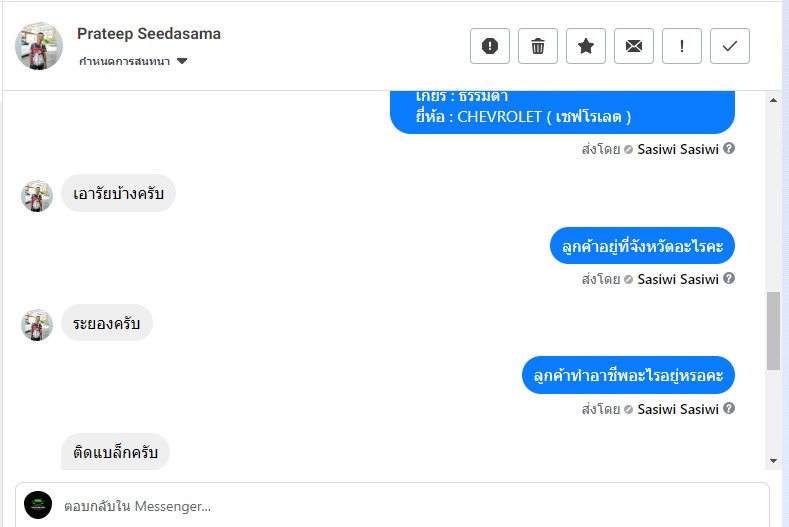Flag conversation with the exclamation mark icon

(682, 46)
